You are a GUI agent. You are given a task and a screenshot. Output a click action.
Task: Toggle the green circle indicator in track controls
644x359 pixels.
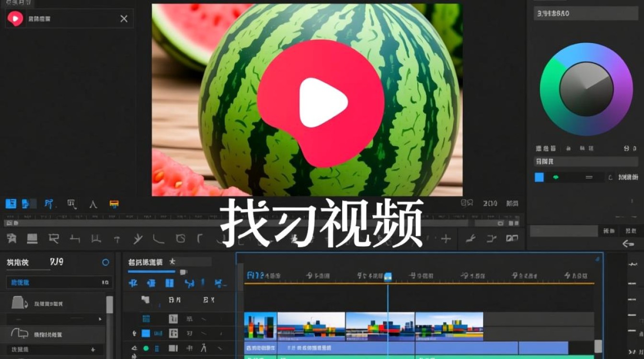(146, 348)
